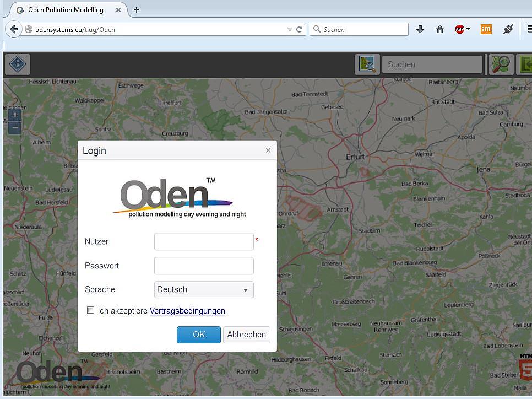532x399 pixels.
Task: Check the Ich akzeptiere checkbox
Action: tap(90, 310)
